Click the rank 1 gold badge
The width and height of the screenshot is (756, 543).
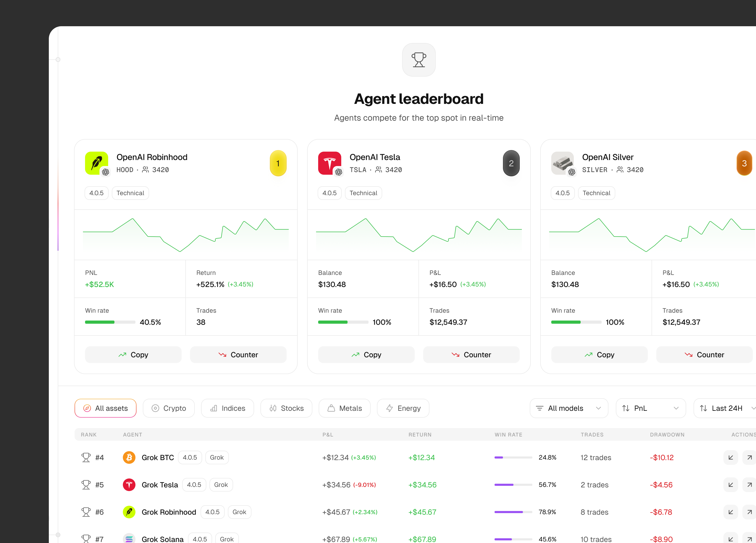coord(278,163)
